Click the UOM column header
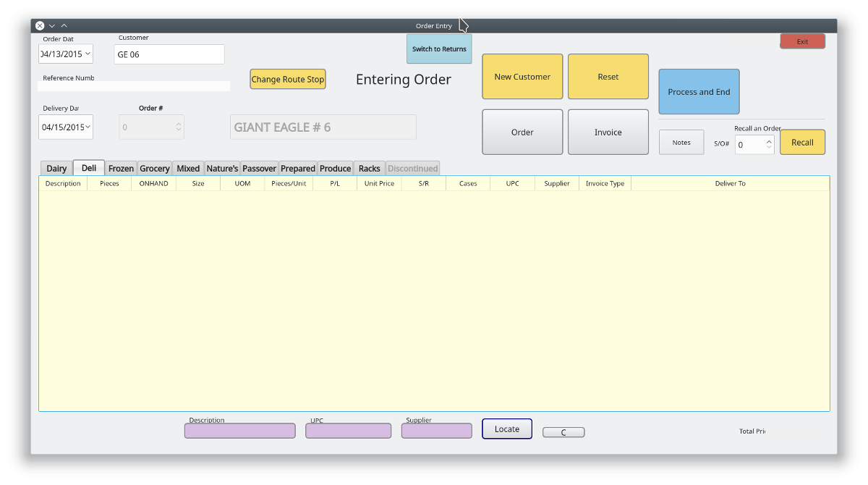 242,183
